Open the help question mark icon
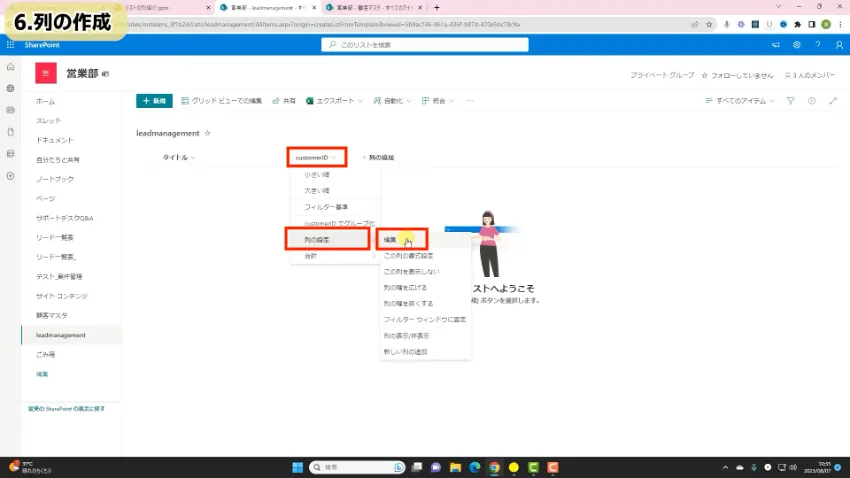The image size is (850, 478). (817, 45)
